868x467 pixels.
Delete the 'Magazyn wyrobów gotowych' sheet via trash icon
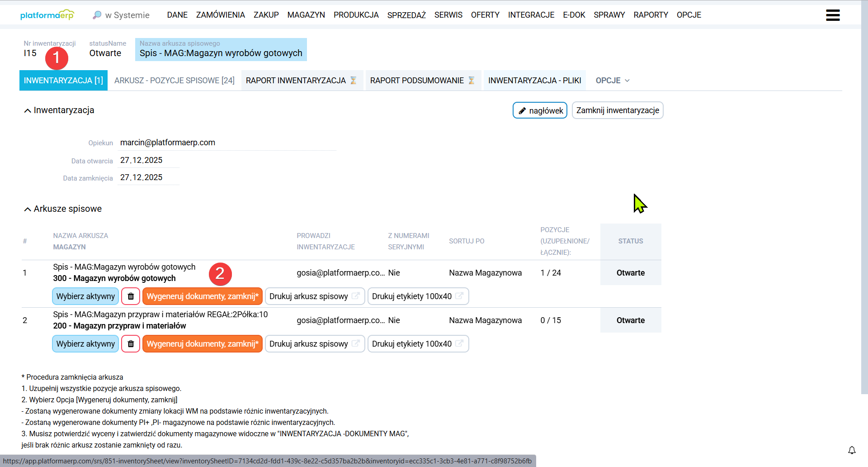131,296
